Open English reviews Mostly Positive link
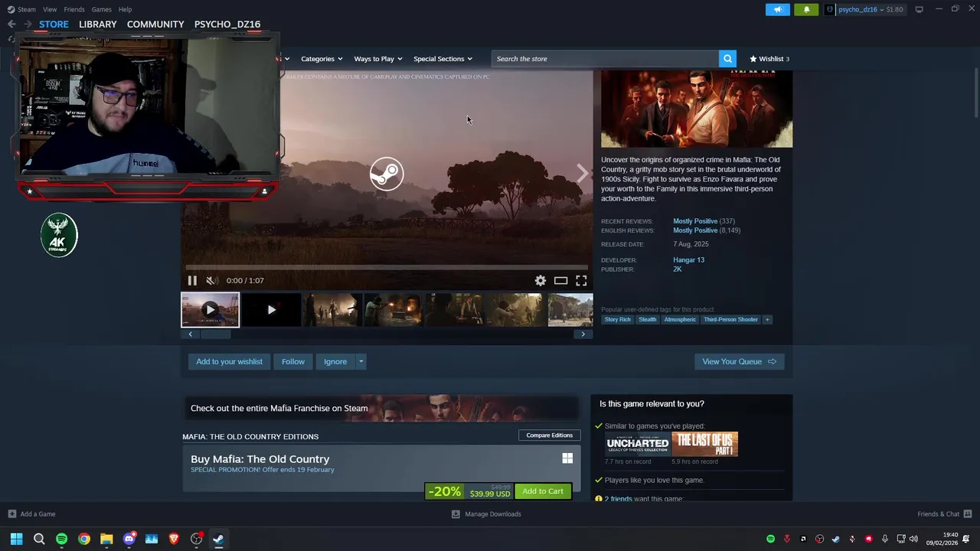 click(695, 230)
